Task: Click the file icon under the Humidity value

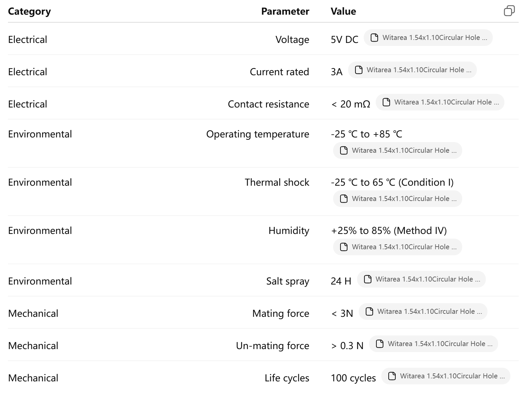Action: click(x=344, y=247)
